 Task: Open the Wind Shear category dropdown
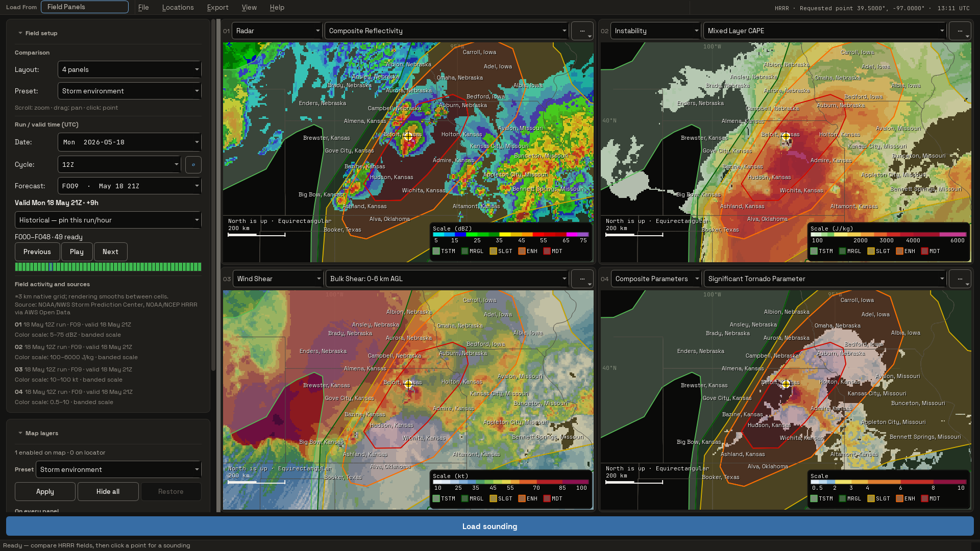tap(278, 279)
